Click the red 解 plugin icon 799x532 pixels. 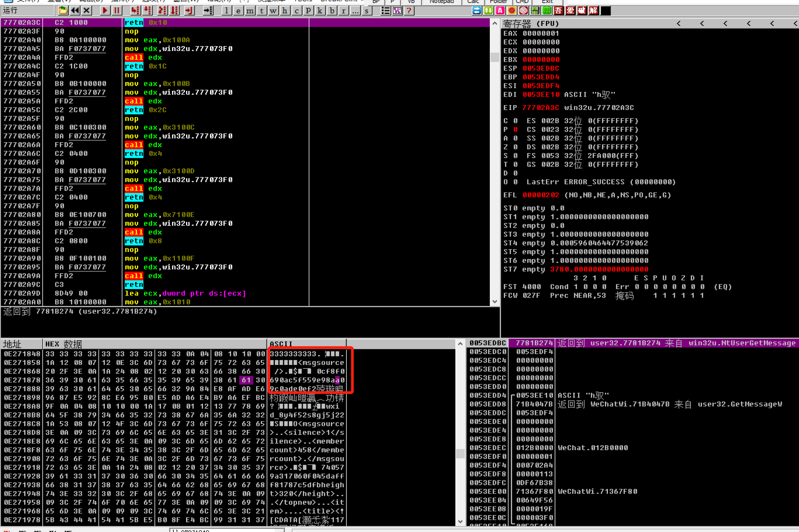pos(593,11)
